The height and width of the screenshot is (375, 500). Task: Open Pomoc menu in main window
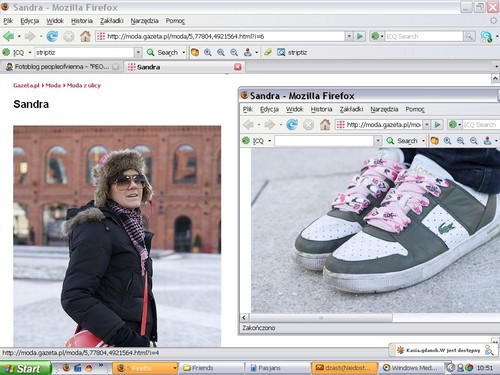[175, 21]
